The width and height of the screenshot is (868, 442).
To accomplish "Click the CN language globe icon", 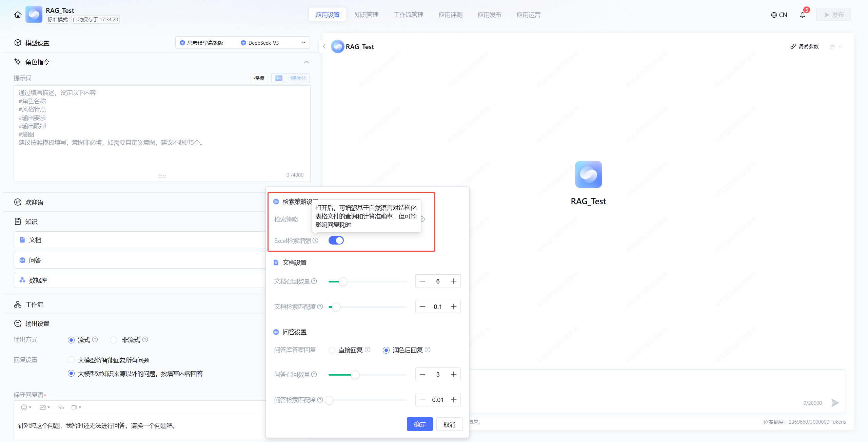I will 774,15.
